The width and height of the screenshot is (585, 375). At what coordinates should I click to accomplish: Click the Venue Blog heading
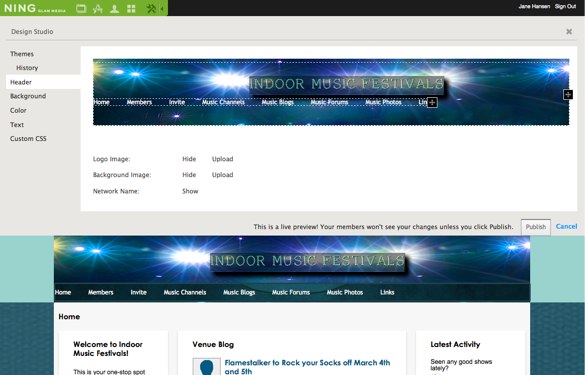click(213, 344)
